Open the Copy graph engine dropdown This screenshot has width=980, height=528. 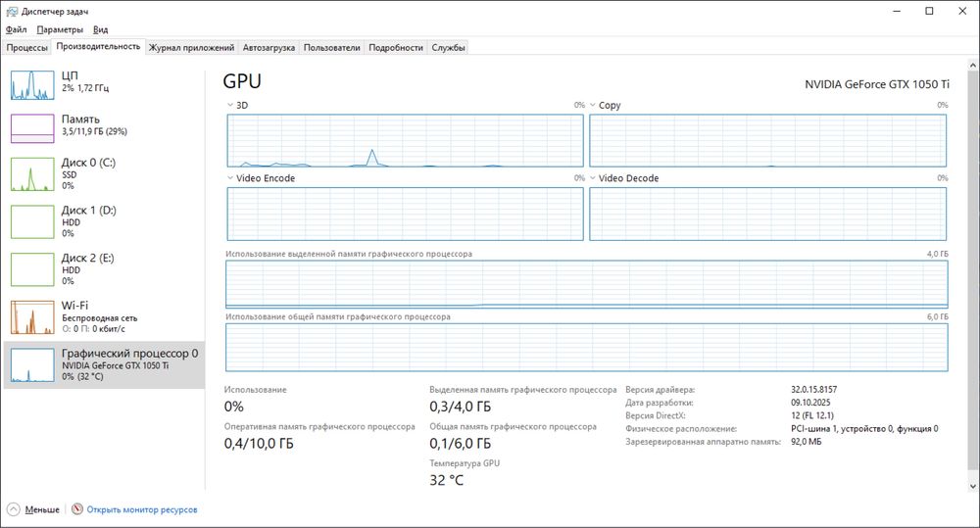tap(594, 105)
